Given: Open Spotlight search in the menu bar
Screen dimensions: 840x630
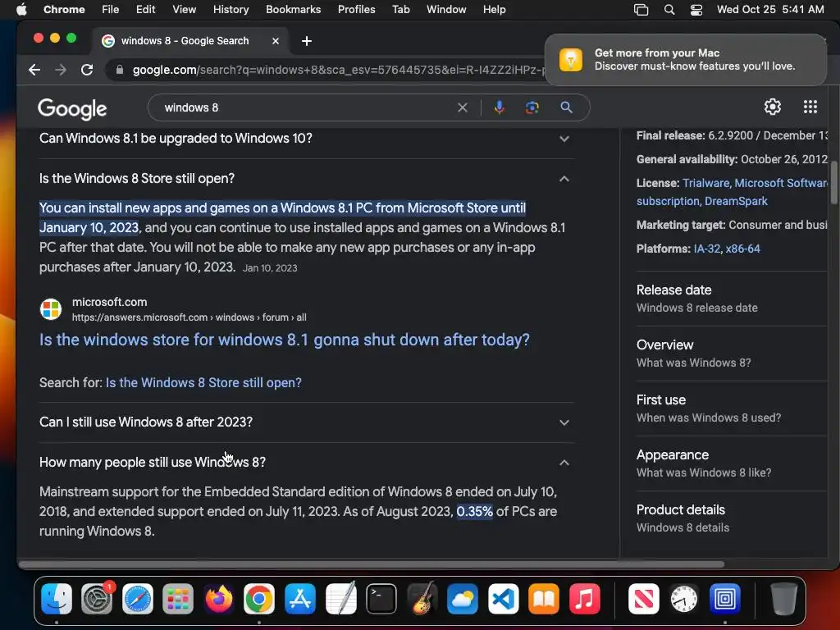Looking at the screenshot, I should (x=669, y=10).
